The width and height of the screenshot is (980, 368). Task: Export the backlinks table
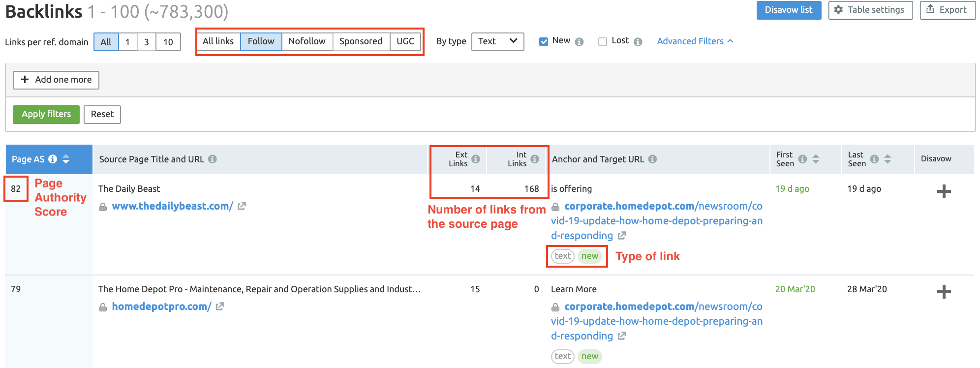point(948,10)
